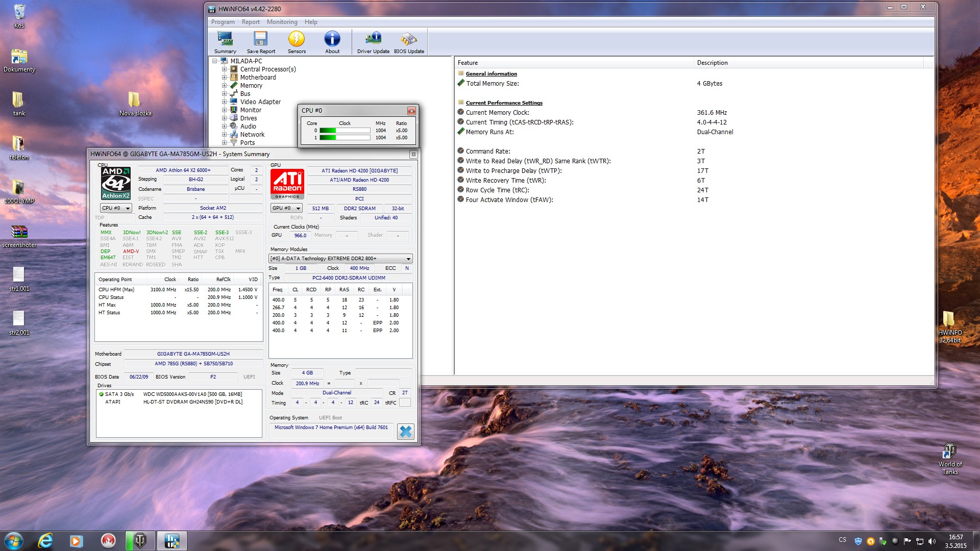The image size is (980, 551).
Task: Select the 100OLYMP desktop folder
Action: point(19,192)
